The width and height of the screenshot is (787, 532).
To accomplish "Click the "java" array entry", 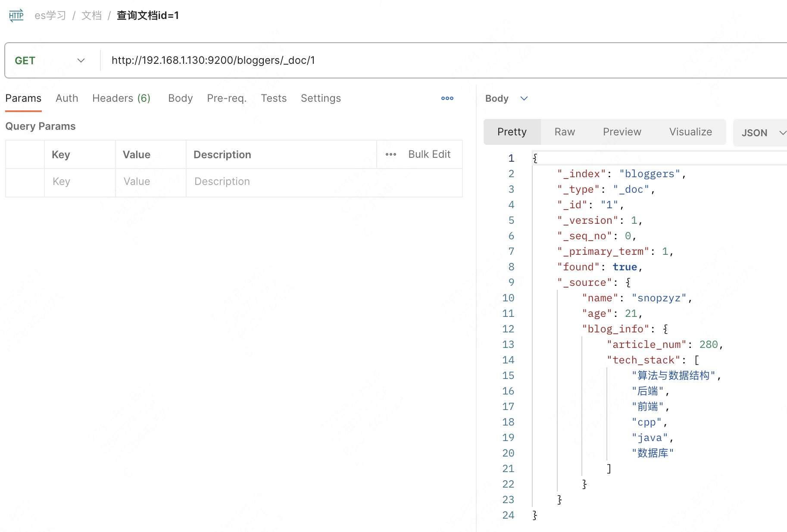I will pyautogui.click(x=650, y=438).
